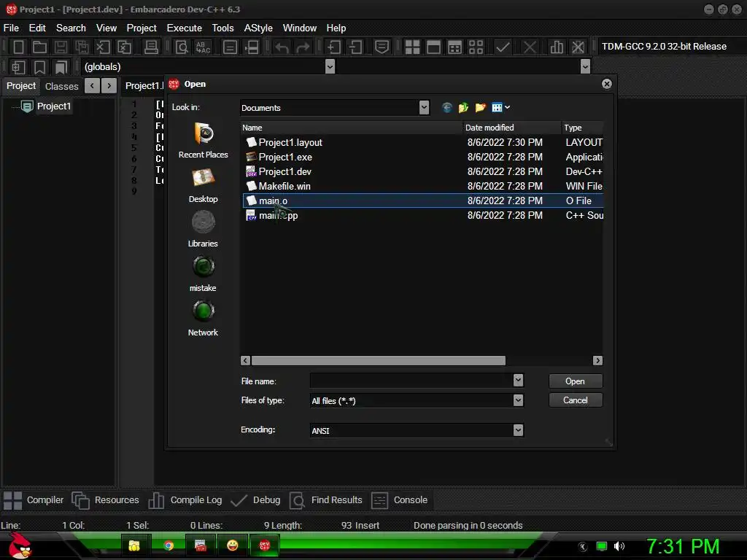The image size is (747, 560).
Task: Click the file list scroll right arrow
Action: point(597,360)
